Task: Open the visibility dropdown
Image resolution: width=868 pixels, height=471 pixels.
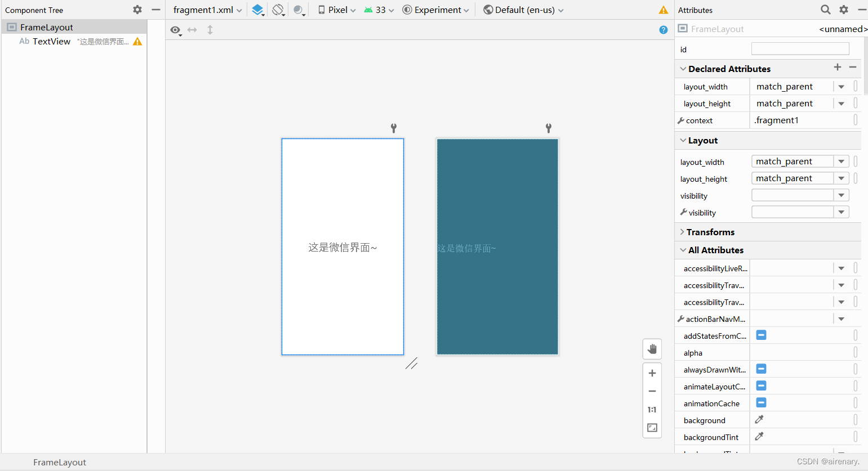Action: coord(800,195)
